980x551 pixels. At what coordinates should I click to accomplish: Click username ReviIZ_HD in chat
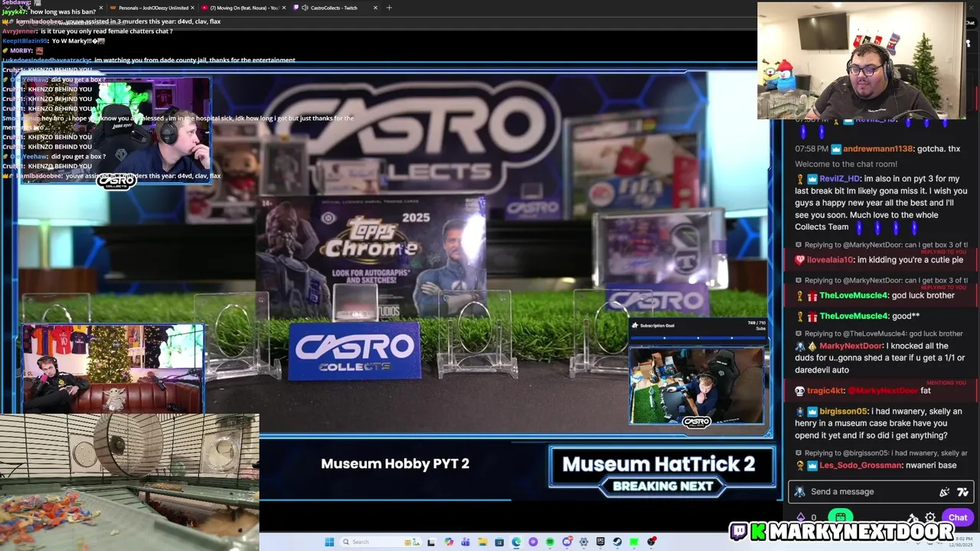840,179
